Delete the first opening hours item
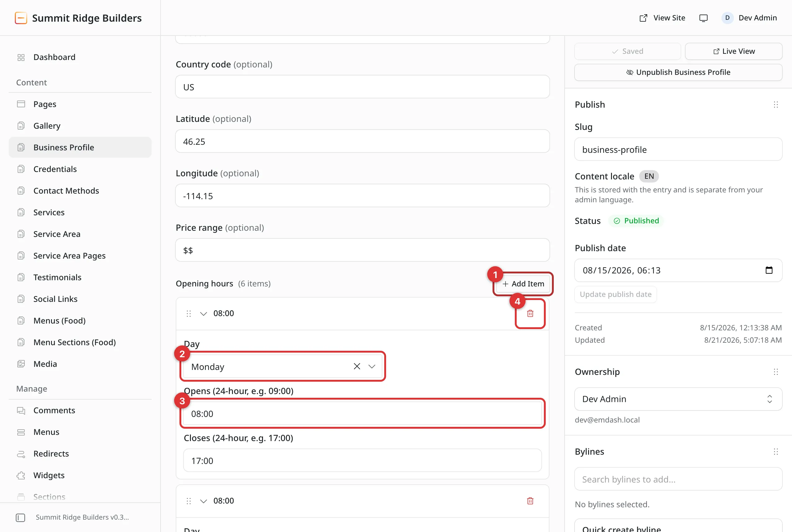The height and width of the screenshot is (532, 792). [x=530, y=314]
